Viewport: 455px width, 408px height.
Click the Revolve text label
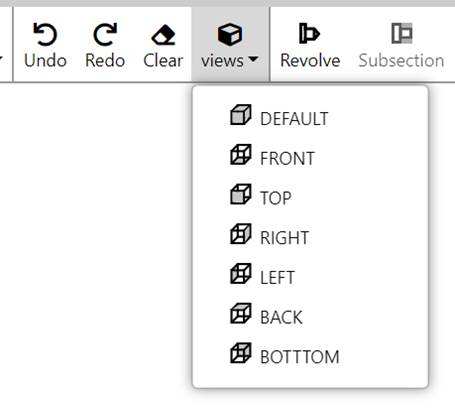[310, 61]
